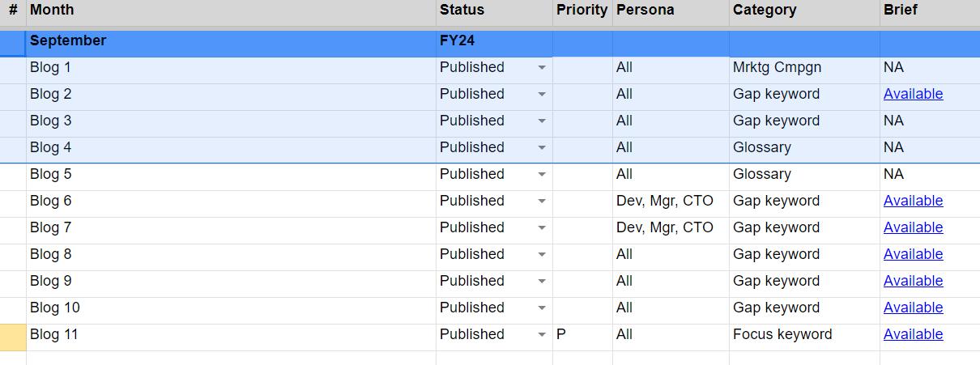Viewport: 980px width, 365px height.
Task: Open Status dropdown arrow for Blog 8
Action: 542,255
